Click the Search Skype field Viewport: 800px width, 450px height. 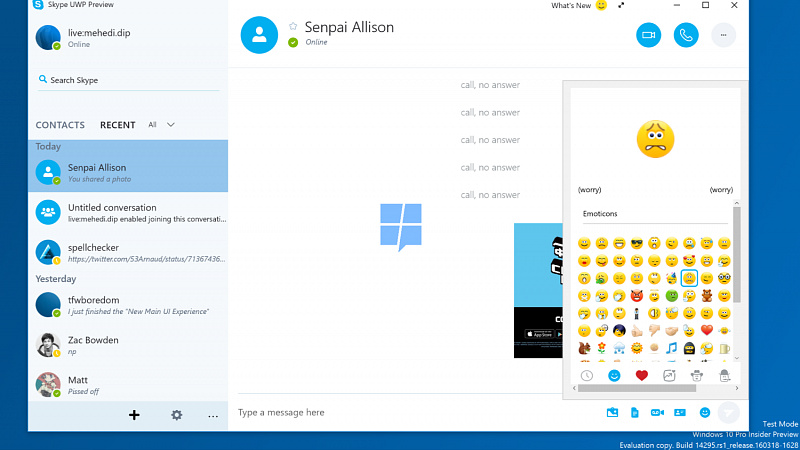(129, 80)
